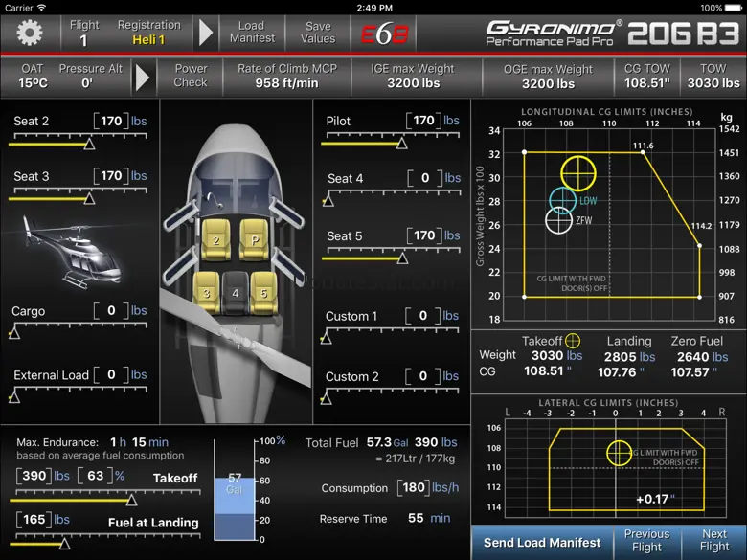Click Custom 2 slider handle
This screenshot has width=747, height=560.
pos(326,398)
